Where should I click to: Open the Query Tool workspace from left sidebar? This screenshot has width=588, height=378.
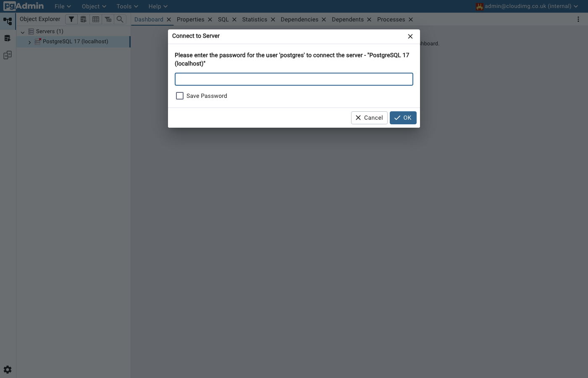pos(7,38)
